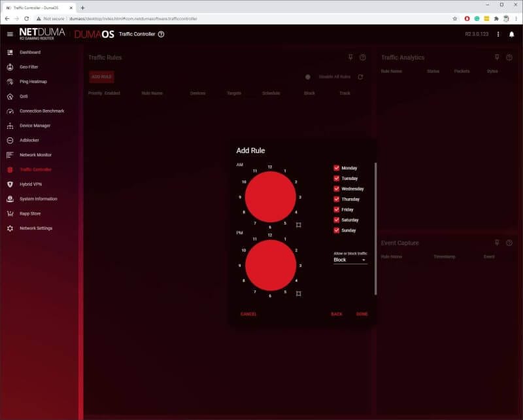Select all AM hours icon beside the AM clock
This screenshot has height=420, width=523.
point(298,224)
